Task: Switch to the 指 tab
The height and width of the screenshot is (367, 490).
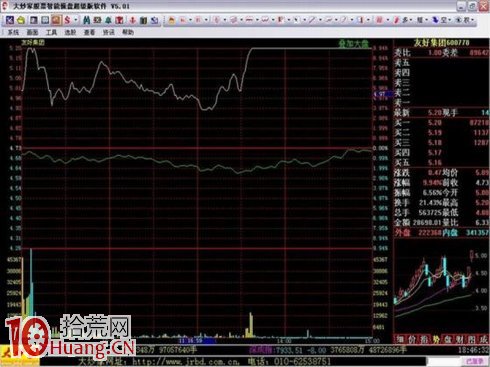Action: point(424,339)
